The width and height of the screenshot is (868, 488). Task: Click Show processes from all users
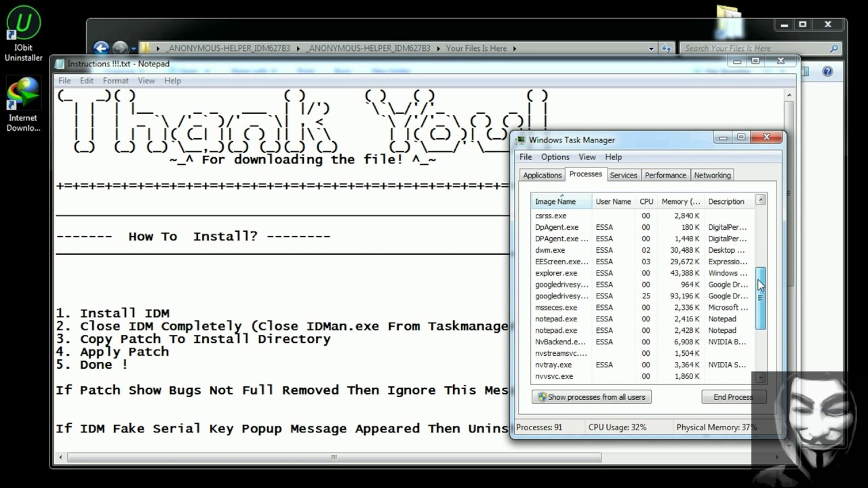591,397
